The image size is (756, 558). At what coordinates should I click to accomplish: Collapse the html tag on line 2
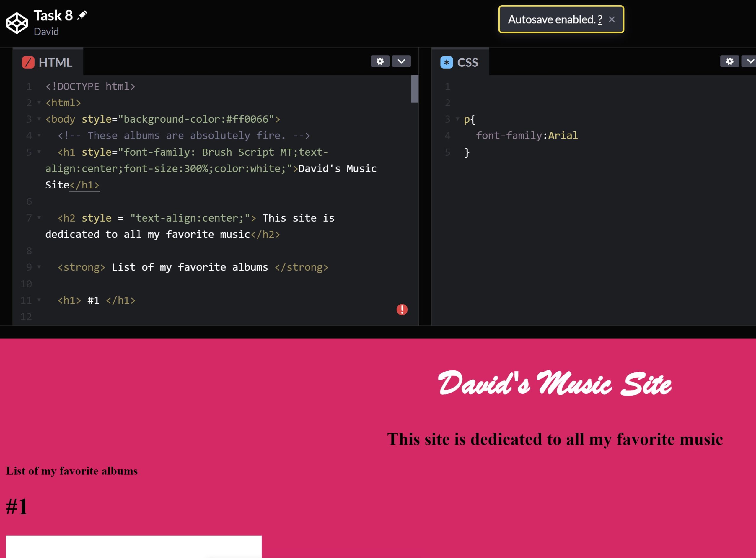39,102
